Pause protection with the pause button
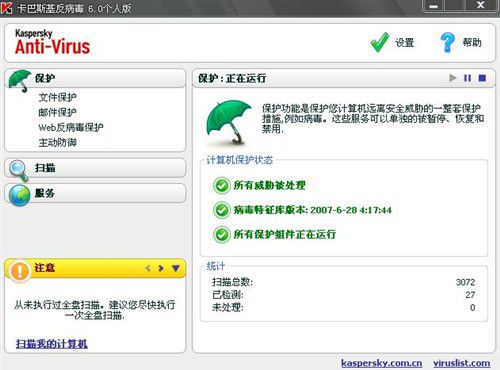The width and height of the screenshot is (500, 370). point(467,78)
